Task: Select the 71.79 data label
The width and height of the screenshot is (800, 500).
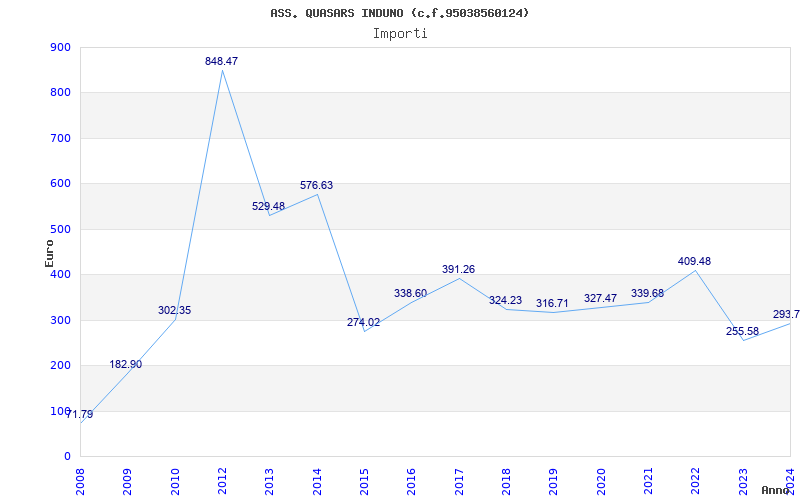Action: tap(79, 414)
